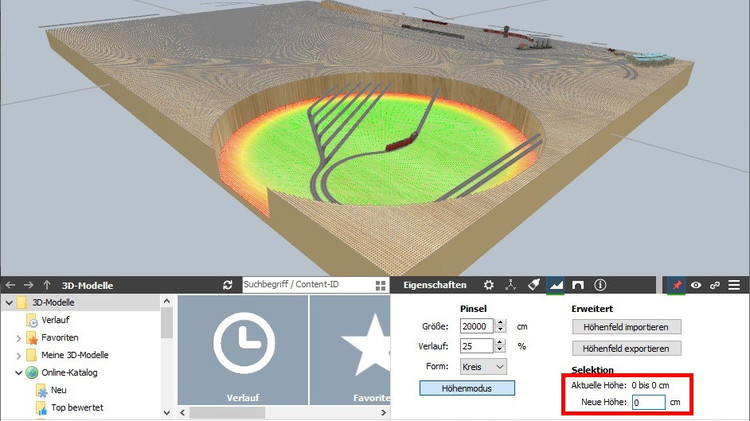Toggle visibility with the eye icon
Screen dimensions: 750x421
pyautogui.click(x=695, y=285)
